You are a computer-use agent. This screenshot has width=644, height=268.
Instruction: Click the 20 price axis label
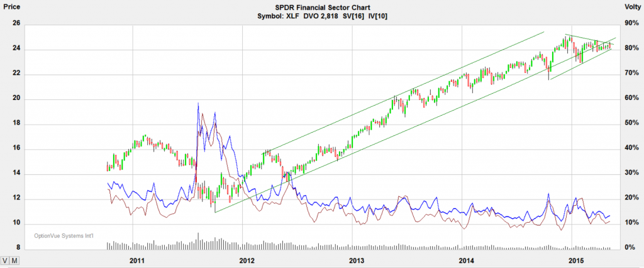coord(16,99)
